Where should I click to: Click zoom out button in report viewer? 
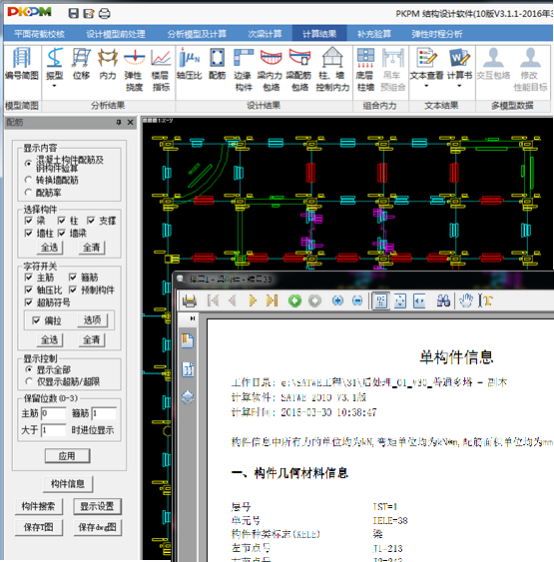(357, 300)
